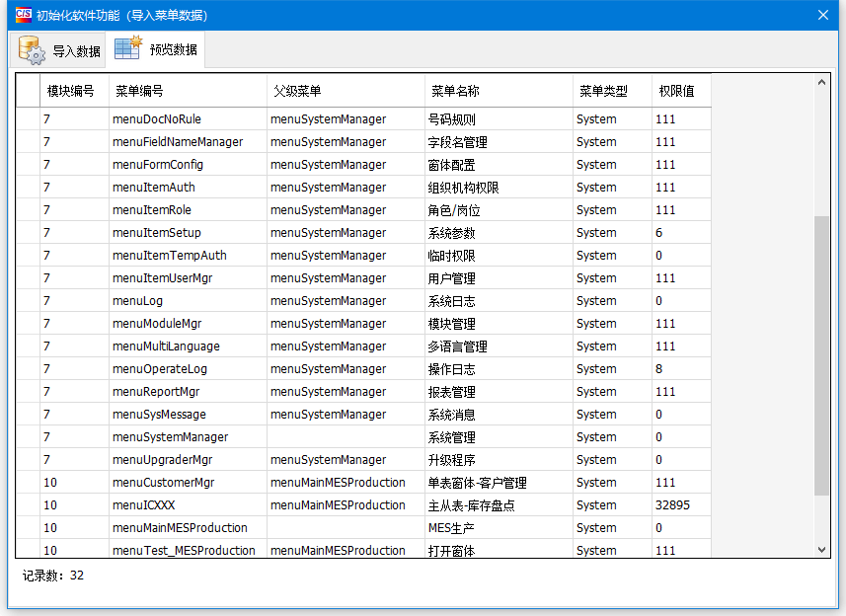Close the 初始化软件功能 window
The image size is (846, 616).
coord(822,15)
